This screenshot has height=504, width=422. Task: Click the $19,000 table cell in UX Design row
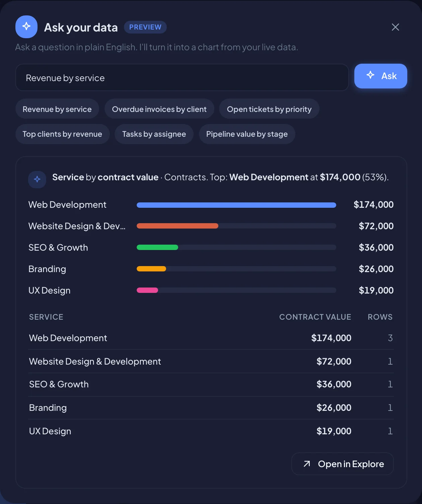tap(334, 431)
